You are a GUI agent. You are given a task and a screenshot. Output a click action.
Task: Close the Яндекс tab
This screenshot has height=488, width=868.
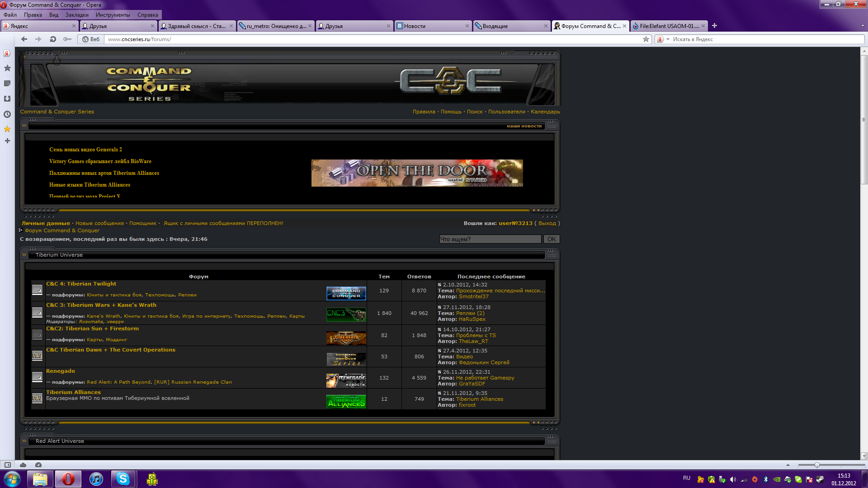pyautogui.click(x=74, y=26)
